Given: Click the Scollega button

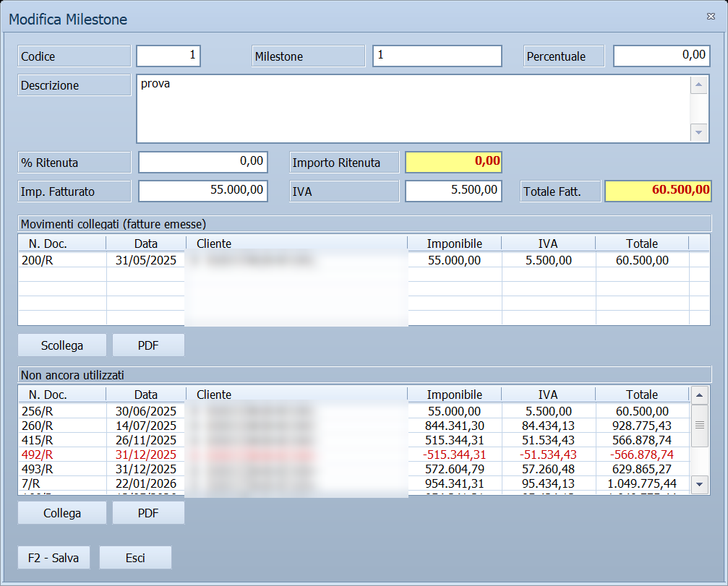Looking at the screenshot, I should click(x=61, y=345).
